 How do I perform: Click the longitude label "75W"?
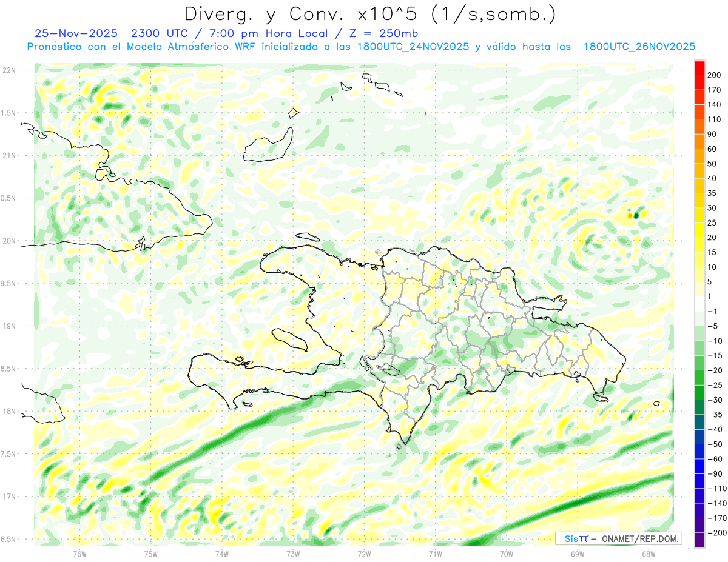[151, 554]
